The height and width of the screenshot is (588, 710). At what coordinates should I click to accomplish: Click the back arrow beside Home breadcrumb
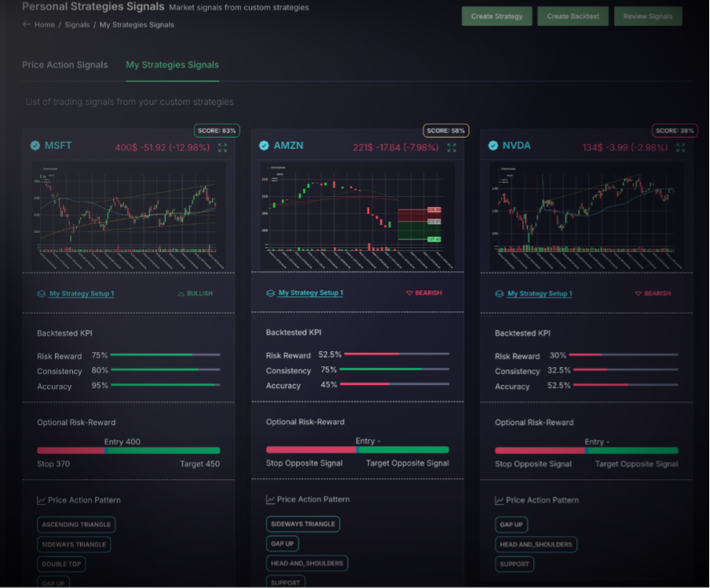pyautogui.click(x=26, y=25)
